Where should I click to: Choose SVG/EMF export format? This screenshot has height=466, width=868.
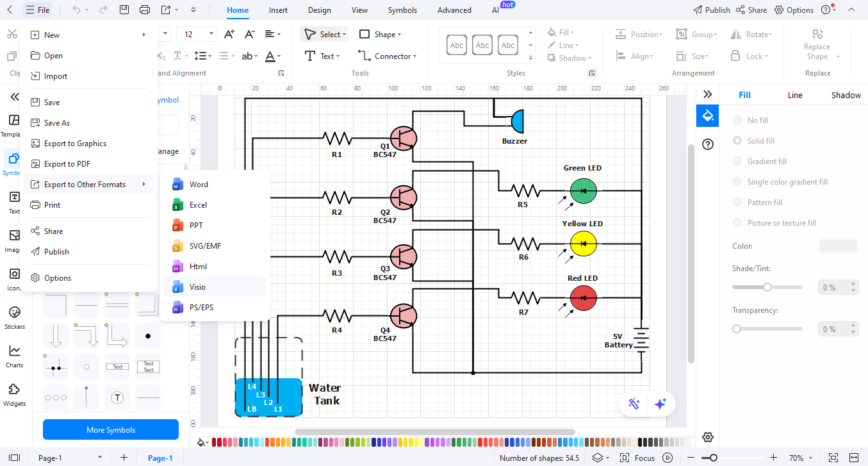215,246
